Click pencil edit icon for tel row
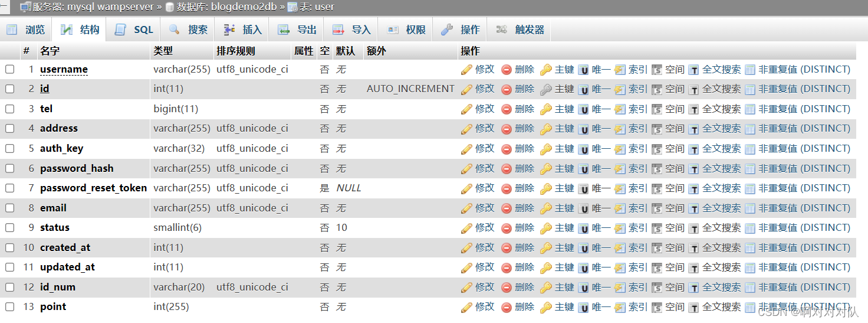Screen dimensions: 868x323 coord(466,109)
